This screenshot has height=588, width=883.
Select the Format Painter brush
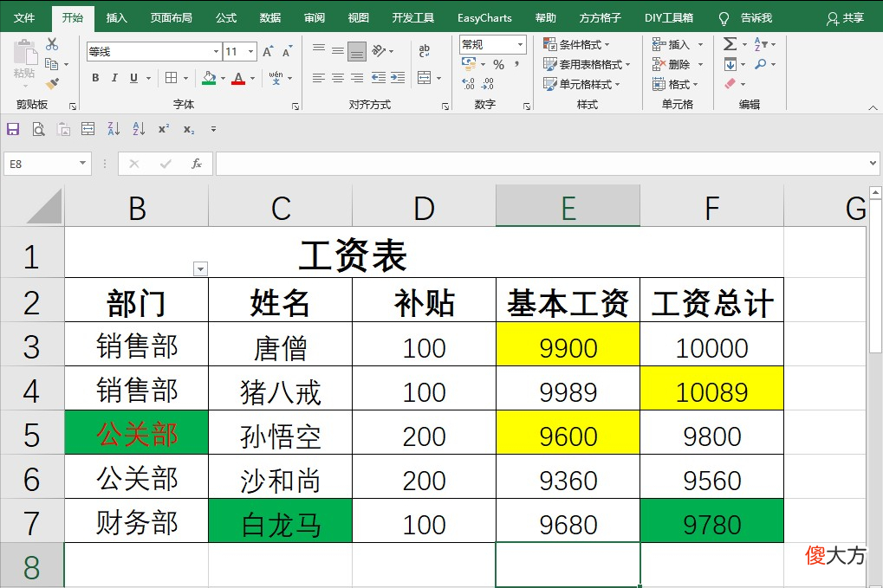pos(52,84)
